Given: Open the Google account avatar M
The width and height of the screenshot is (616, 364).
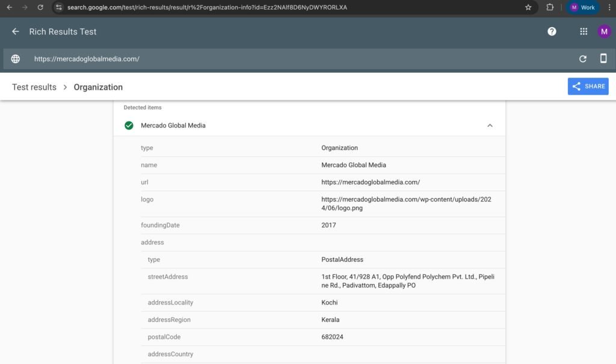Looking at the screenshot, I should coord(604,31).
